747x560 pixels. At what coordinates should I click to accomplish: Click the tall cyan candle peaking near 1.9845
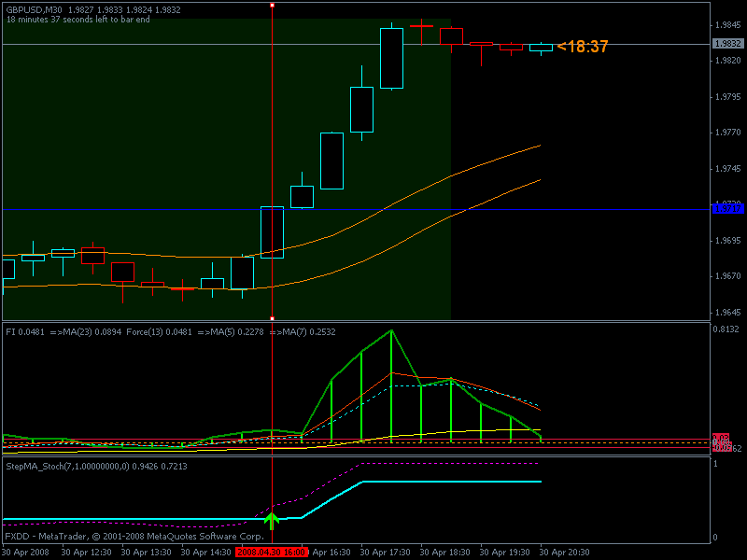pos(391,58)
